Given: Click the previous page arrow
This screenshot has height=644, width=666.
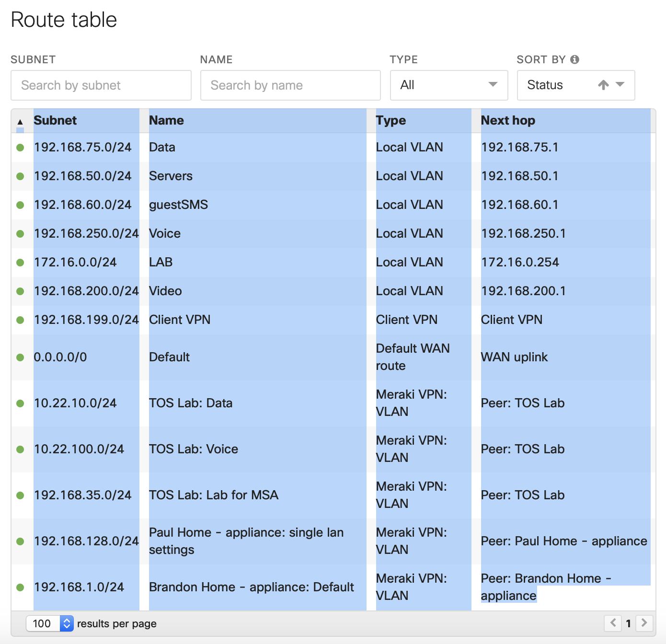Looking at the screenshot, I should (613, 623).
